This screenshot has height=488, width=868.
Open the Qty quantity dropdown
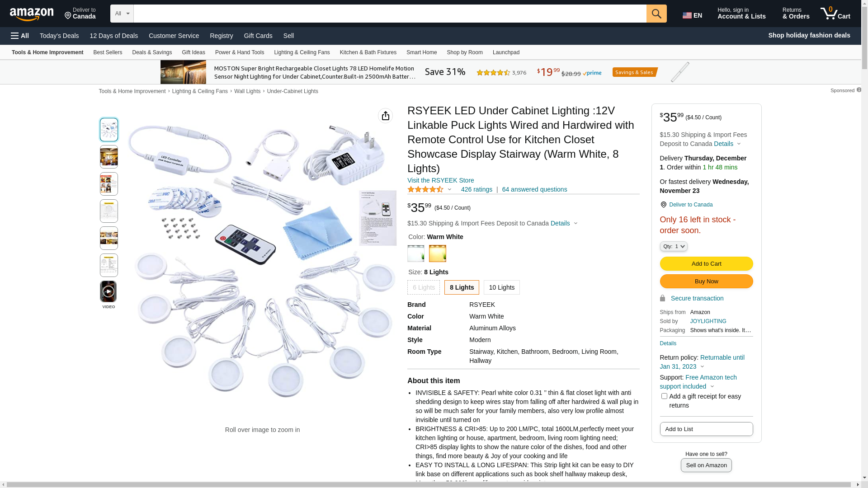(x=673, y=246)
